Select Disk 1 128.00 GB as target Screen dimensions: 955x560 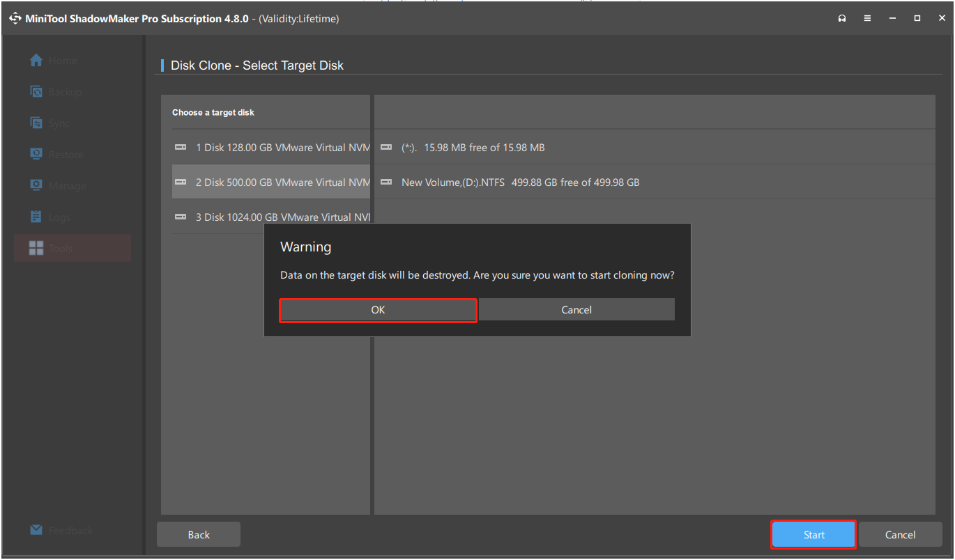pos(272,147)
